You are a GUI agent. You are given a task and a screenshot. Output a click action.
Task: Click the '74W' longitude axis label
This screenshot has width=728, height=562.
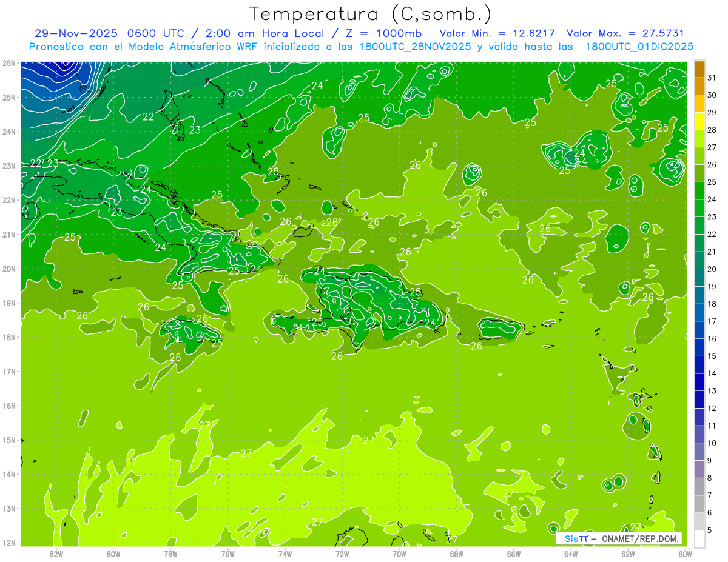coord(285,553)
